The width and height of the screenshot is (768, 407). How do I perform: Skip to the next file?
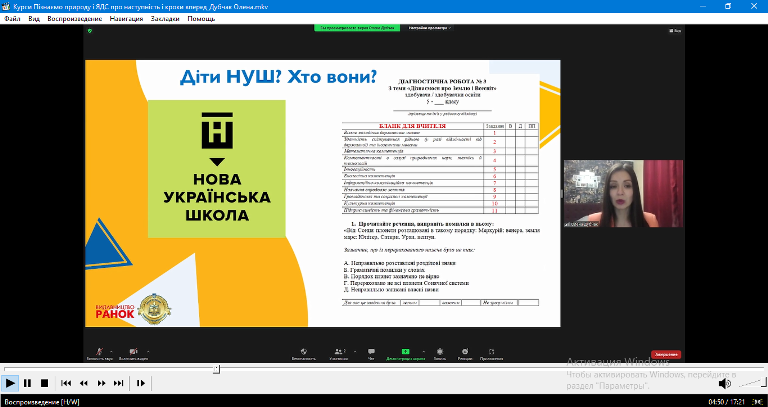pos(119,383)
